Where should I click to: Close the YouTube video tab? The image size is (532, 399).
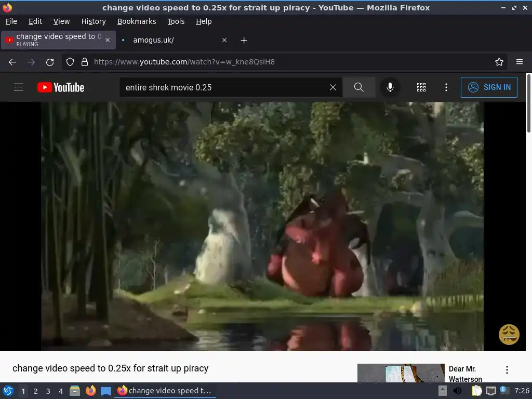pos(108,40)
